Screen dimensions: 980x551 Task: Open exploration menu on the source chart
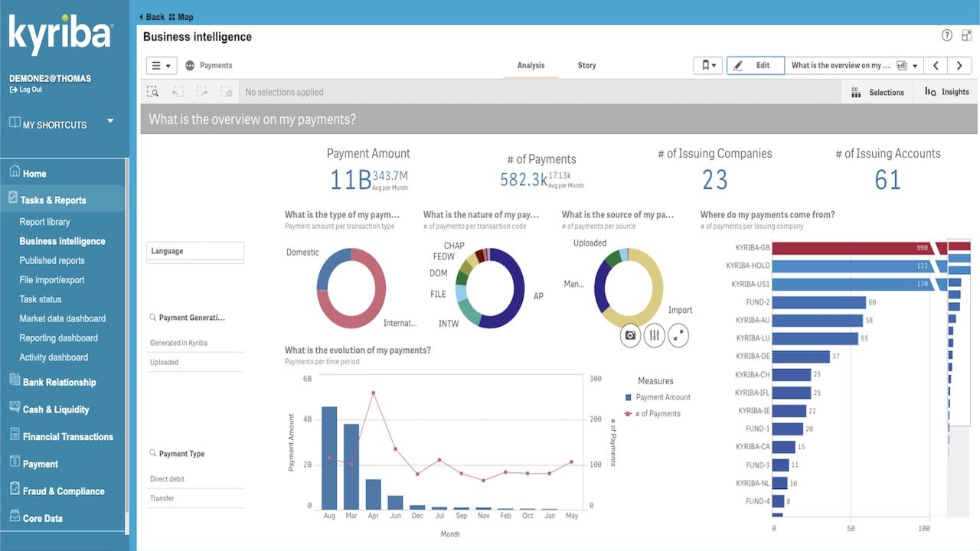654,335
